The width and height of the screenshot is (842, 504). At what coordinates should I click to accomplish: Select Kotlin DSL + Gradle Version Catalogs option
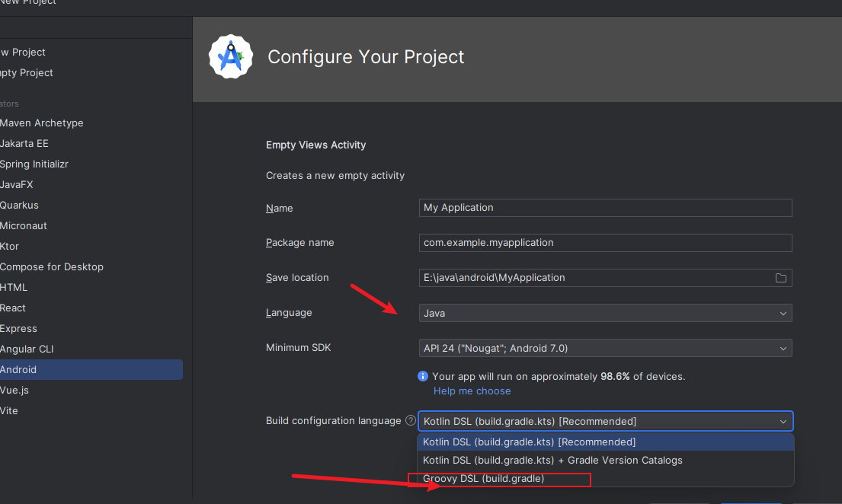pos(606,460)
